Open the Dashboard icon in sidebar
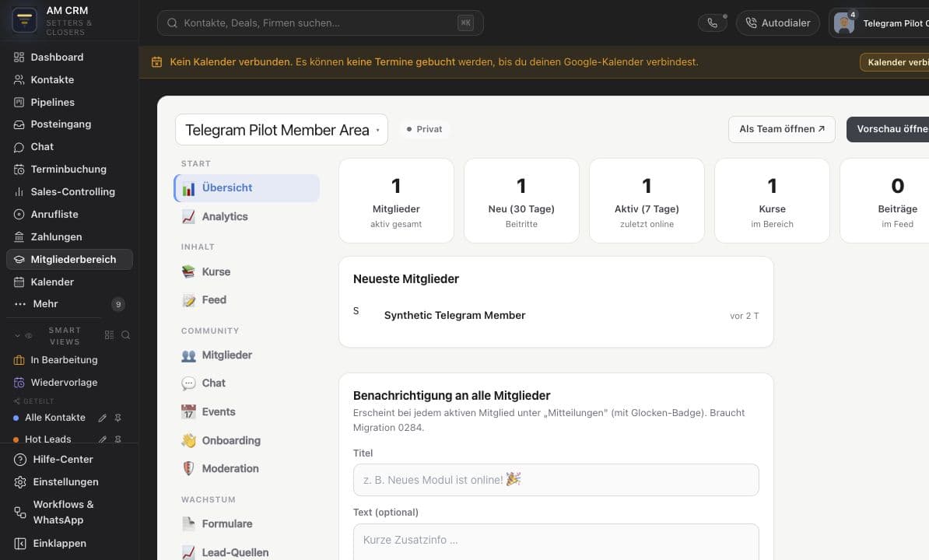The height and width of the screenshot is (560, 929). point(19,58)
